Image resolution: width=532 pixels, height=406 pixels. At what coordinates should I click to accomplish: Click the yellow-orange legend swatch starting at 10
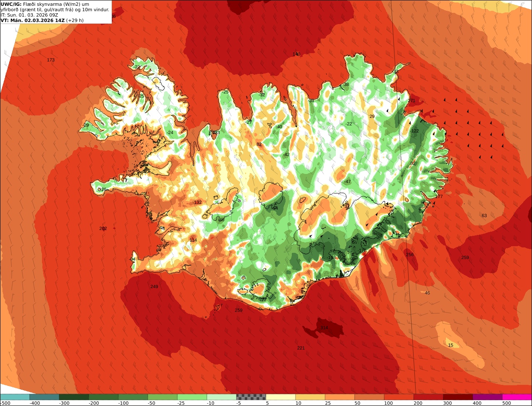click(310, 397)
